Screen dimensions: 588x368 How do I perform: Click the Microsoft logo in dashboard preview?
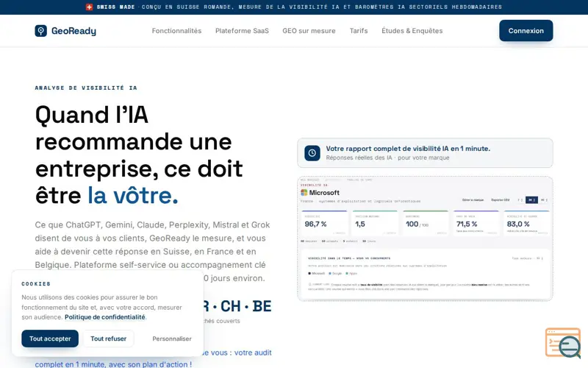[304, 193]
